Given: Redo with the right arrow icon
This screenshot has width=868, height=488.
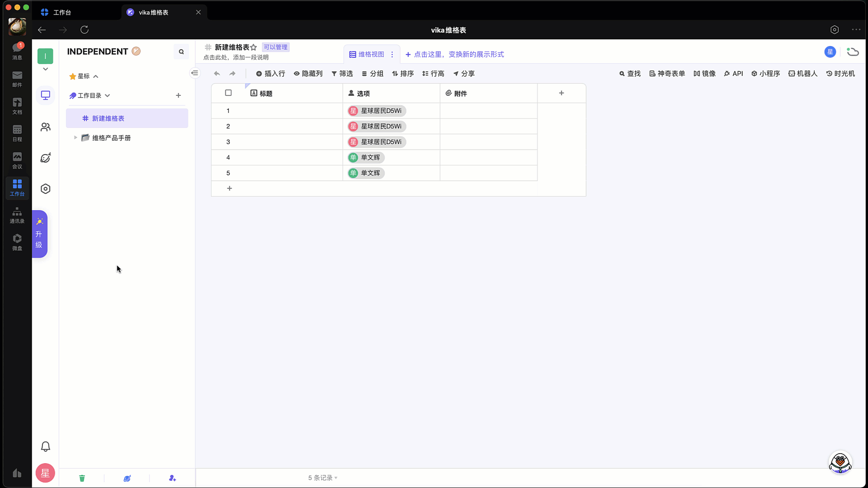Looking at the screenshot, I should click(232, 74).
